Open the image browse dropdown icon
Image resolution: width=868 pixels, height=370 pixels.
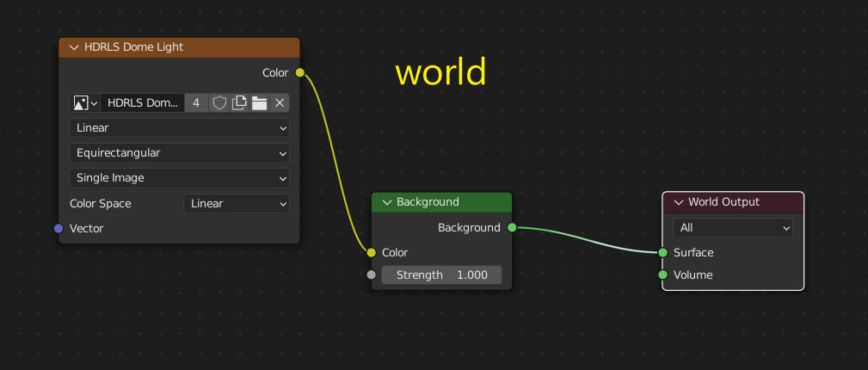click(85, 103)
